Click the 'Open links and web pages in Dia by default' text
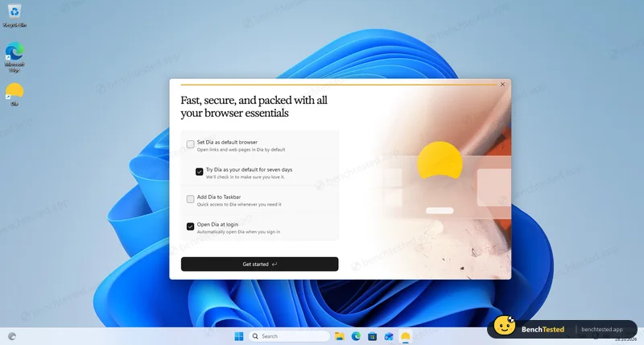 [x=241, y=150]
